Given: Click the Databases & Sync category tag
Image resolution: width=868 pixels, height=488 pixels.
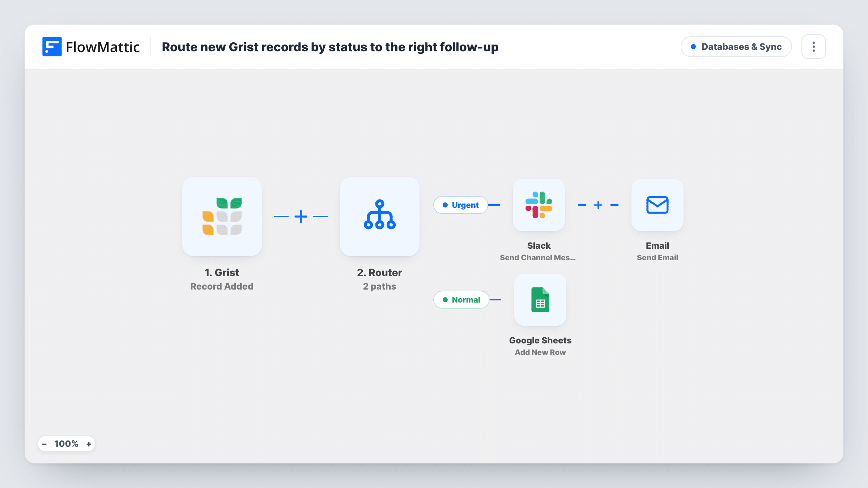Looking at the screenshot, I should click(736, 47).
